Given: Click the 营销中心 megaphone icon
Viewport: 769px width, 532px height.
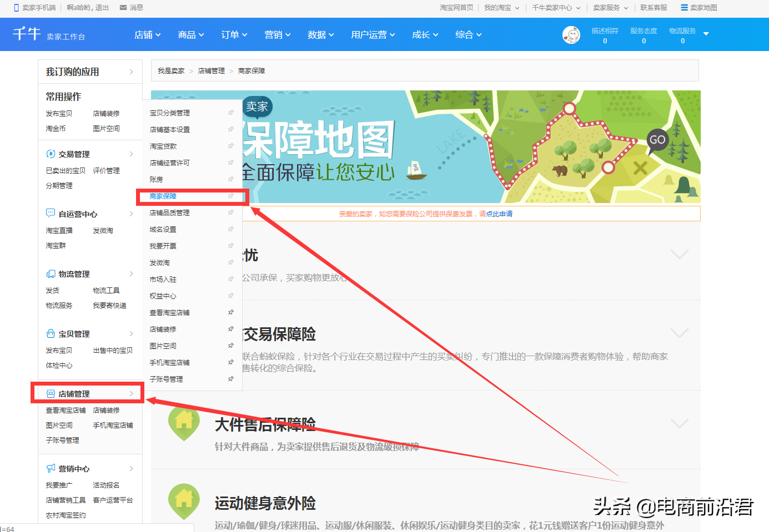Looking at the screenshot, I should tap(51, 468).
